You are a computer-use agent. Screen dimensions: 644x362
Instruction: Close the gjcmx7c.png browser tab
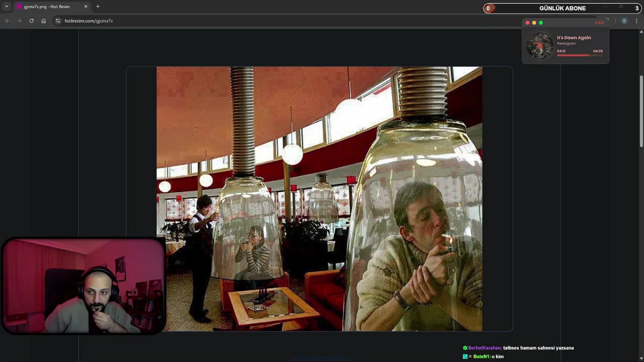coord(86,7)
